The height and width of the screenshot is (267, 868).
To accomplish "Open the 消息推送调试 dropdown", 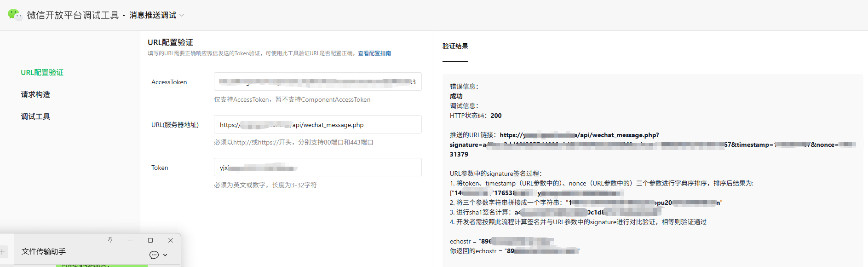I will click(157, 15).
